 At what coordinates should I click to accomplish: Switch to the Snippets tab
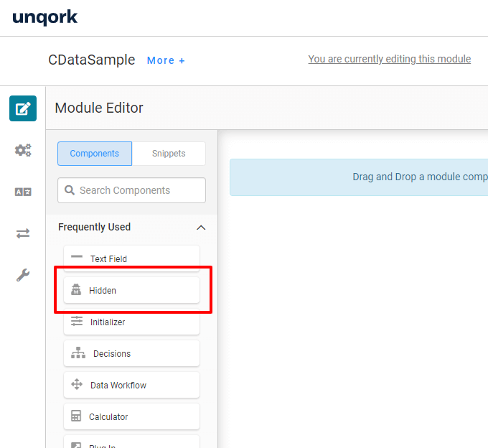point(169,154)
